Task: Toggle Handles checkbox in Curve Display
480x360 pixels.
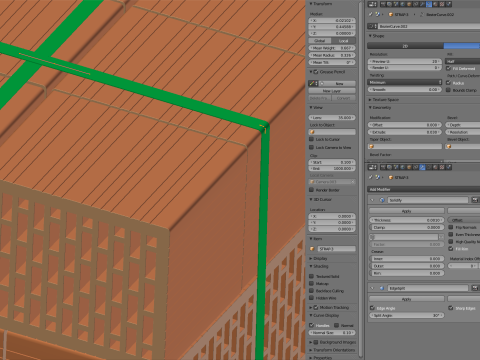Action: (x=311, y=325)
